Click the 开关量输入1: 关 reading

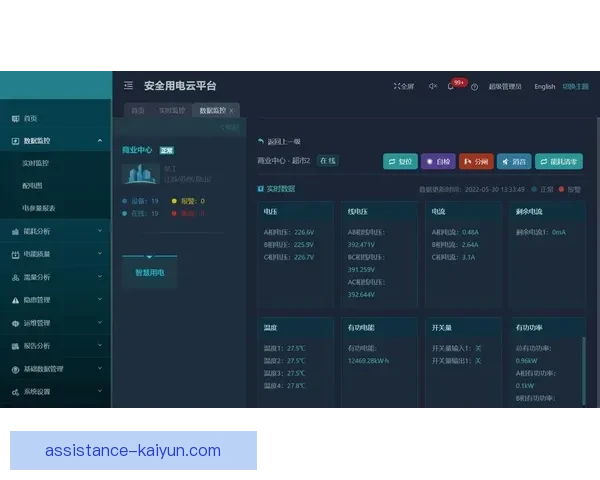point(457,348)
